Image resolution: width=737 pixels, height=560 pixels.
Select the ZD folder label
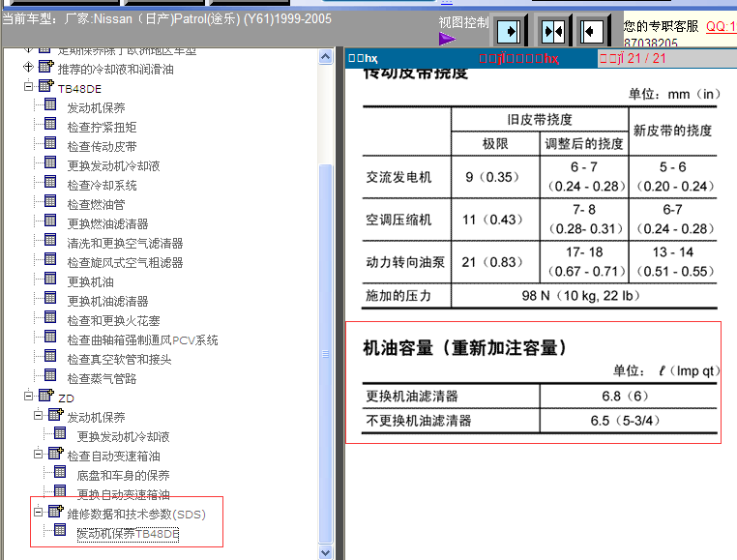tap(66, 398)
